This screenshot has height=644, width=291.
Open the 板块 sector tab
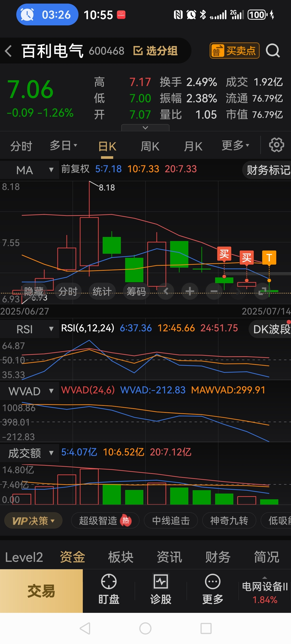[121, 558]
